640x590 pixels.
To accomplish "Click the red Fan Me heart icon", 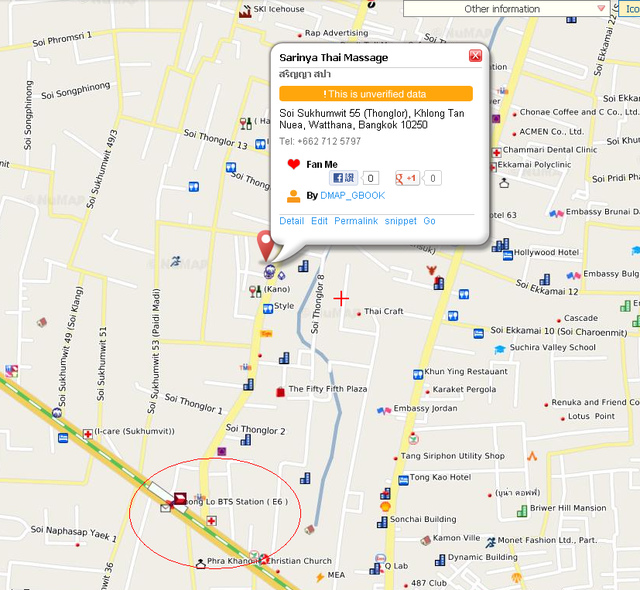I will tap(293, 164).
